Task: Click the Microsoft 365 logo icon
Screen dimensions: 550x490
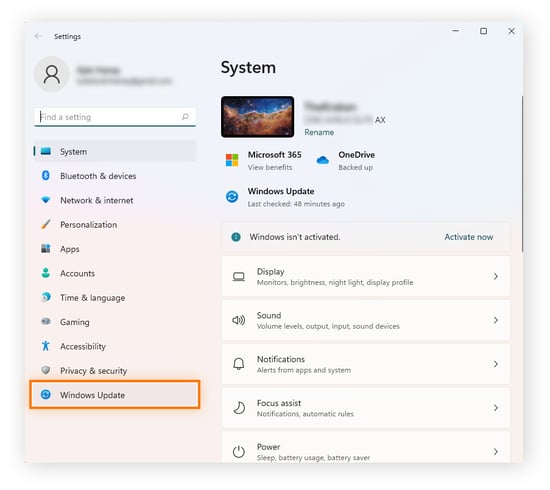Action: [232, 160]
